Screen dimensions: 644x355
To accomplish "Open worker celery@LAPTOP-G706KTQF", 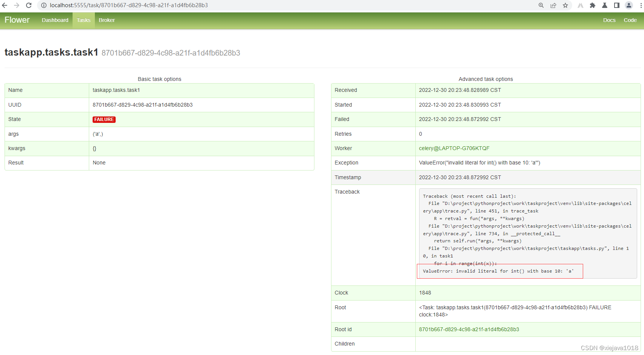I will click(454, 148).
